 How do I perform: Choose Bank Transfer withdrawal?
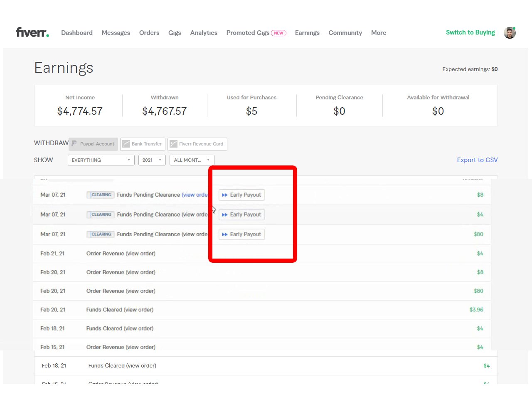click(x=143, y=144)
